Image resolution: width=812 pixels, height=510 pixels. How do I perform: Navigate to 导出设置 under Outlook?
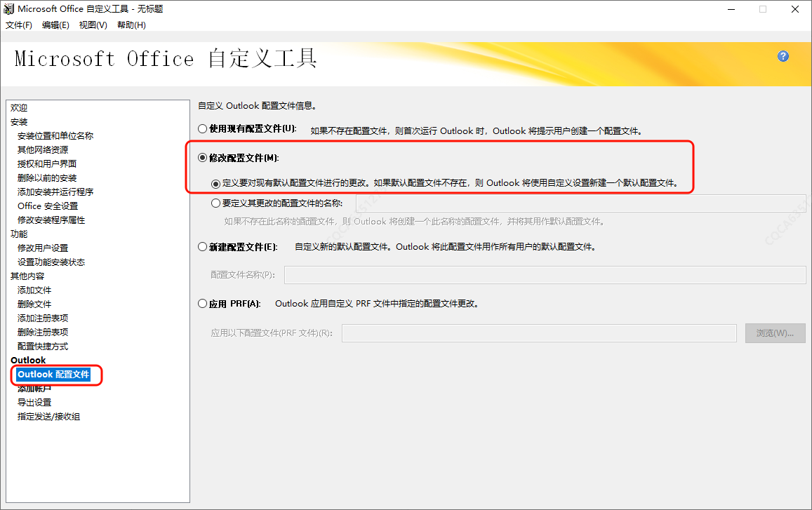[x=34, y=403]
